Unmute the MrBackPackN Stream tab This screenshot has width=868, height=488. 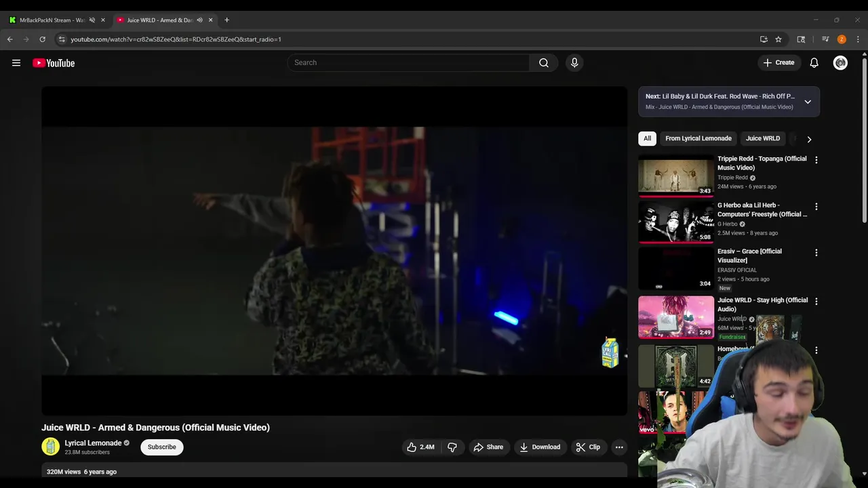point(92,20)
